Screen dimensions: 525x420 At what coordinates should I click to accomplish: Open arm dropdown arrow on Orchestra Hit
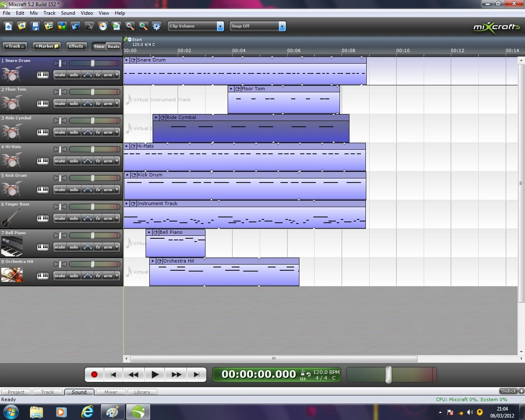click(117, 276)
